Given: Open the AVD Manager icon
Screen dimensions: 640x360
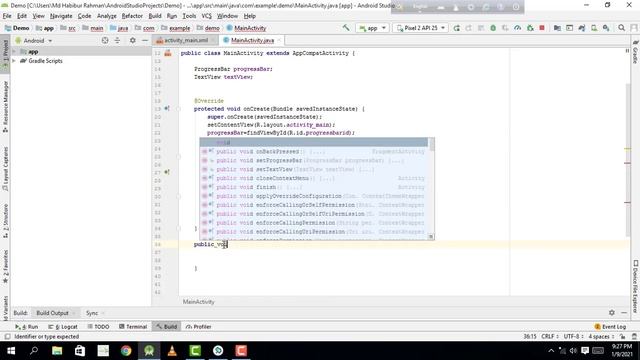Looking at the screenshot, I should [594, 28].
